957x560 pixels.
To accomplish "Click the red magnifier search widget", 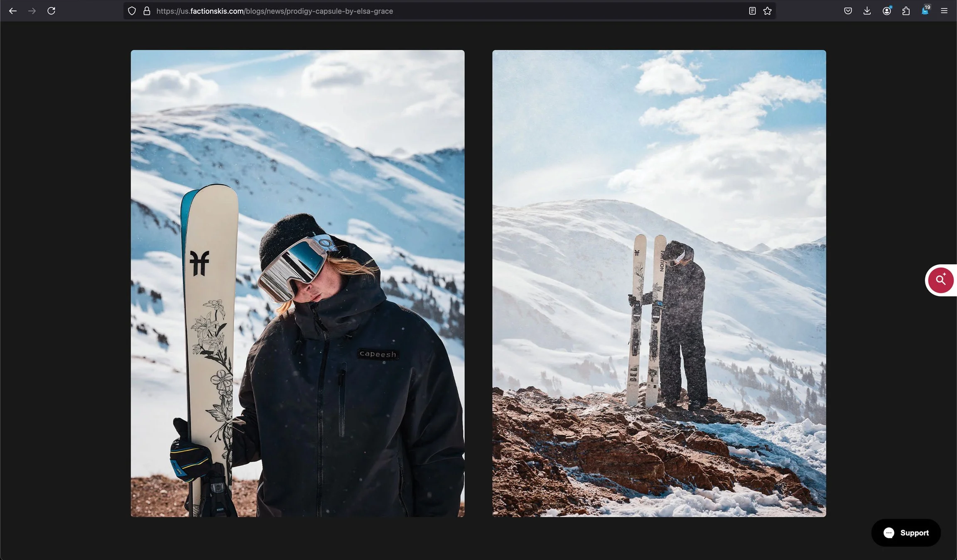I will click(940, 280).
